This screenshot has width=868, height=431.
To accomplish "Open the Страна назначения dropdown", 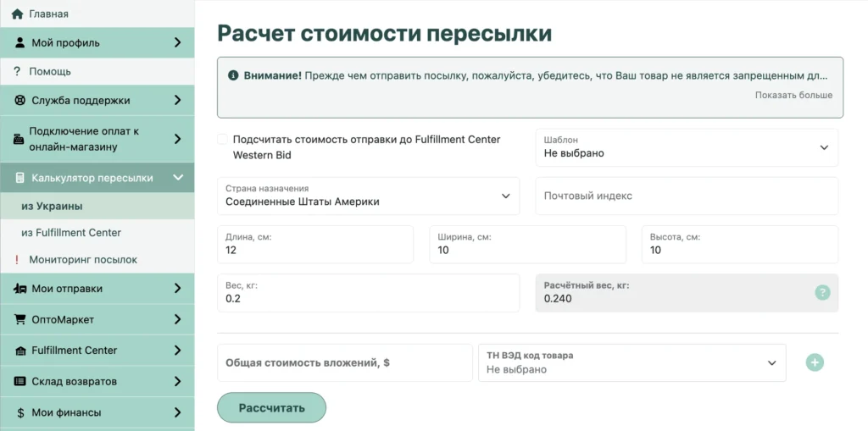I will point(368,196).
